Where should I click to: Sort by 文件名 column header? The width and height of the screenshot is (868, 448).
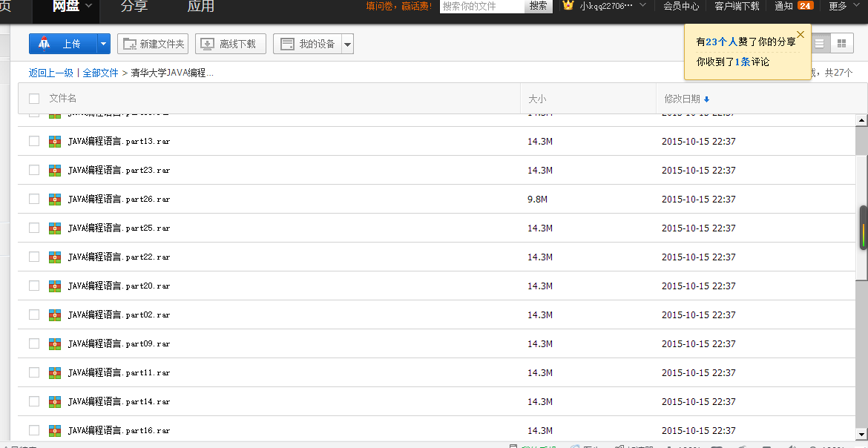click(x=62, y=99)
